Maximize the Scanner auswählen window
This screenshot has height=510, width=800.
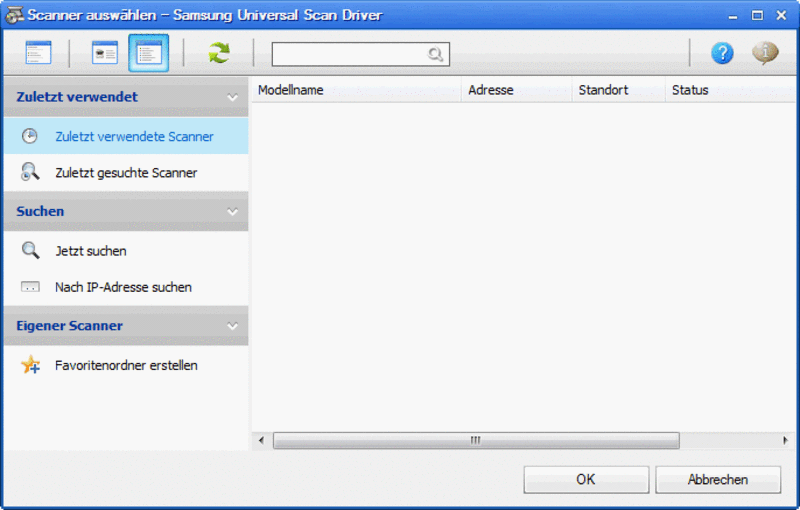click(x=757, y=15)
